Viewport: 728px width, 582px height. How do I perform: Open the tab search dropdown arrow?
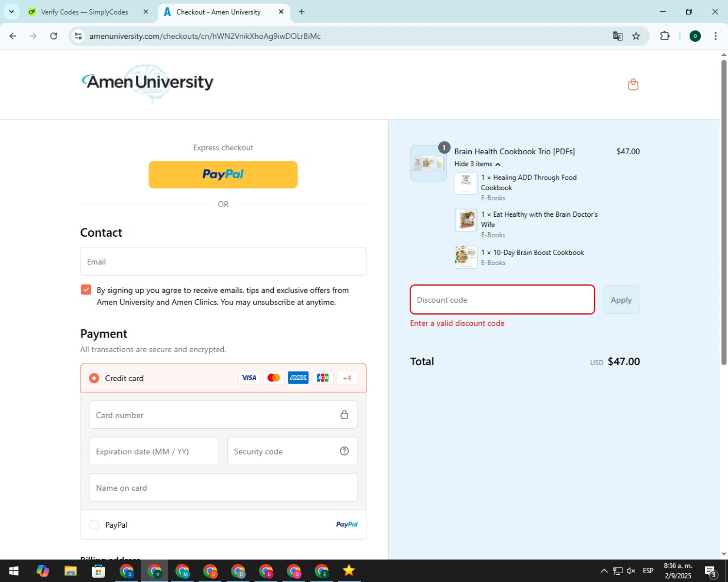pyautogui.click(x=12, y=12)
